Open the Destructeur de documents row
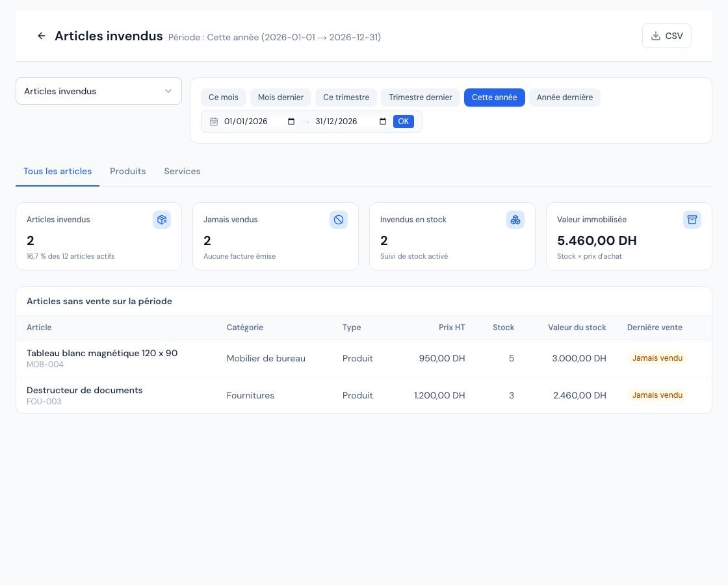The width and height of the screenshot is (728, 585). coord(363,395)
